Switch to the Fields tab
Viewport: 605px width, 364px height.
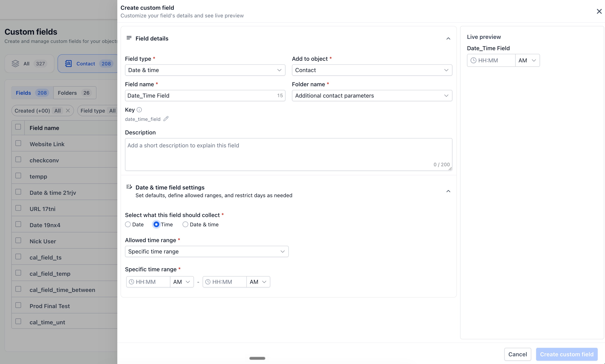point(32,93)
